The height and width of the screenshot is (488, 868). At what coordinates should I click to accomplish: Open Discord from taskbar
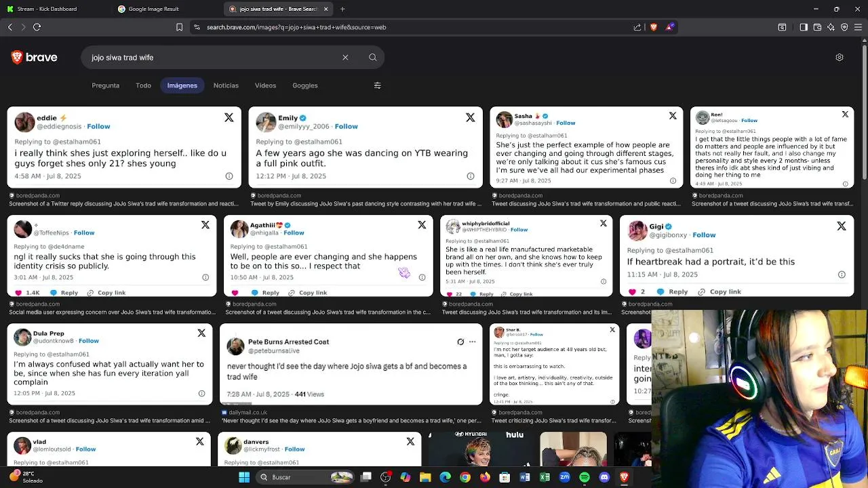pyautogui.click(x=604, y=477)
